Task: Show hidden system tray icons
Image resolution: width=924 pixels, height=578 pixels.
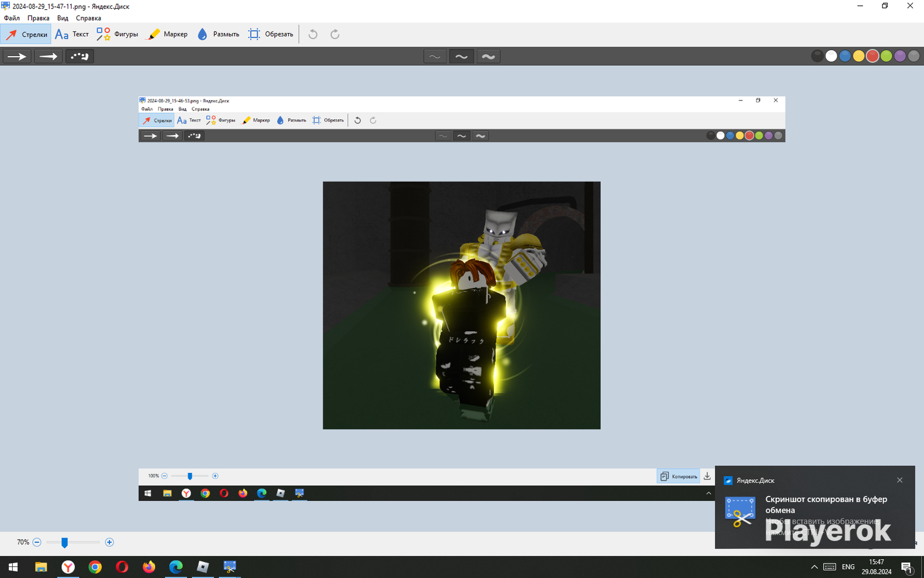Action: coord(814,567)
